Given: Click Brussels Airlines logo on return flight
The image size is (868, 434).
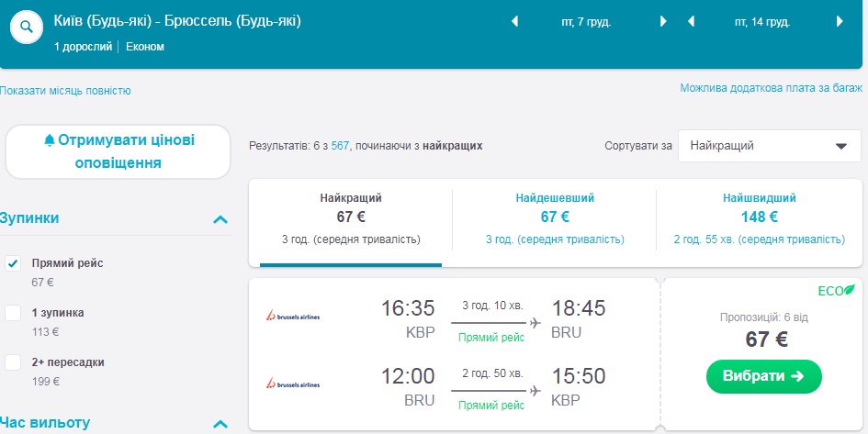Looking at the screenshot, I should [293, 383].
